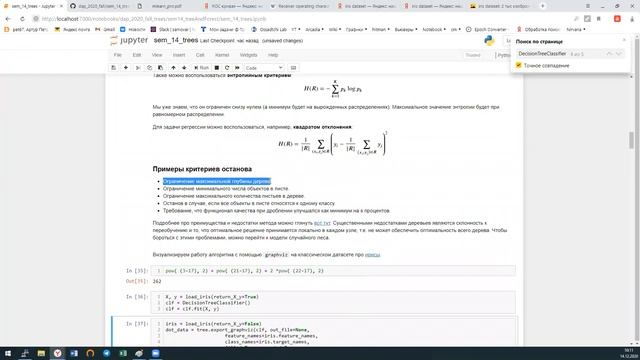Expand the Wiki bookmarks folder

[x=335, y=29]
